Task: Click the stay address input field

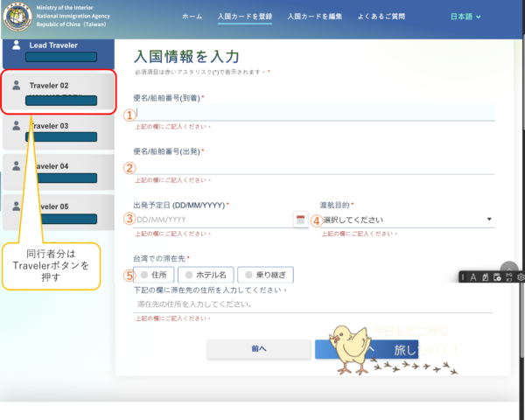Action: tap(313, 304)
